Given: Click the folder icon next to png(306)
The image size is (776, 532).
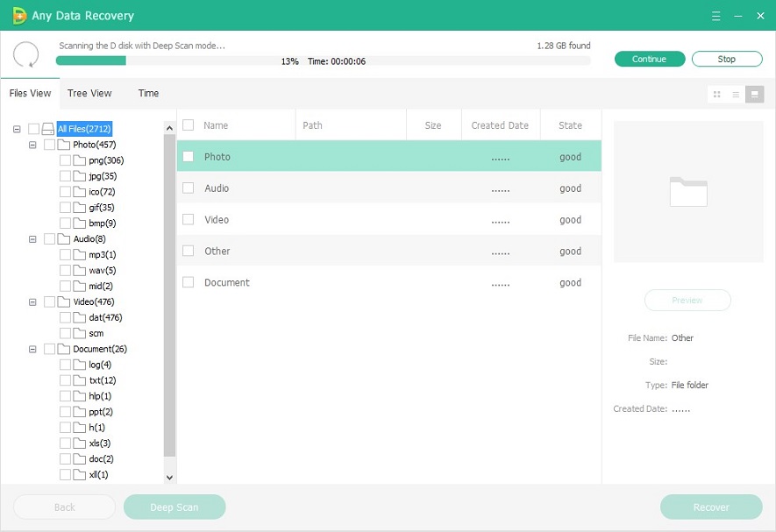Looking at the screenshot, I should [x=79, y=160].
